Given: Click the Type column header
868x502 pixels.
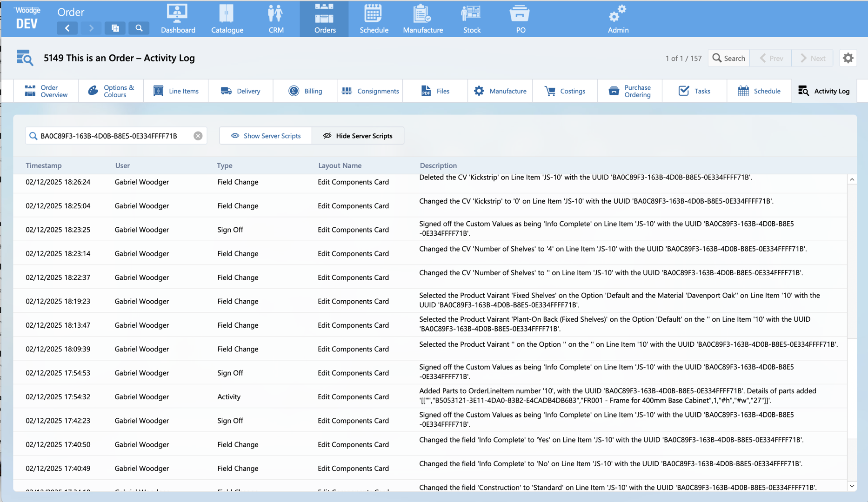Looking at the screenshot, I should point(224,165).
